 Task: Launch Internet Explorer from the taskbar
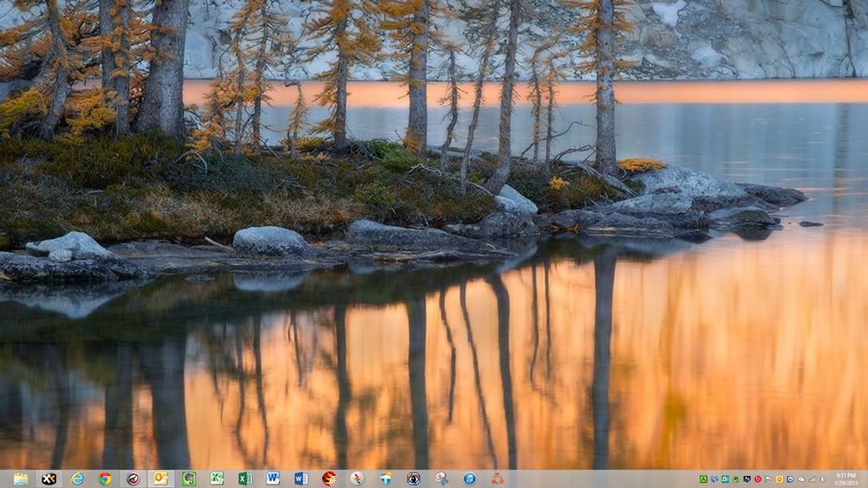coord(77,478)
